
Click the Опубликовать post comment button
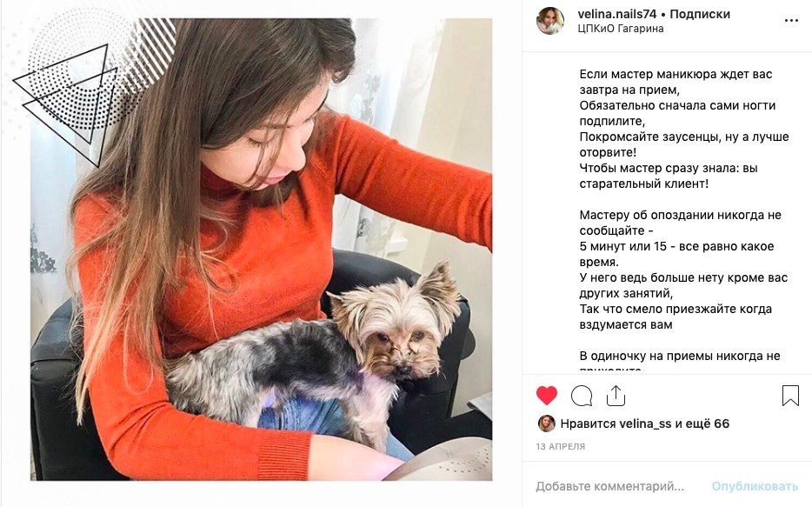click(755, 486)
